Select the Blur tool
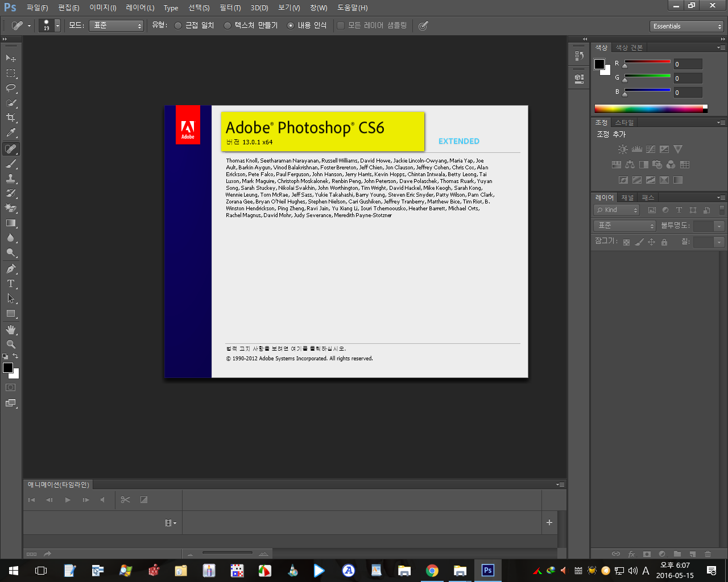The width and height of the screenshot is (728, 582). click(x=11, y=238)
